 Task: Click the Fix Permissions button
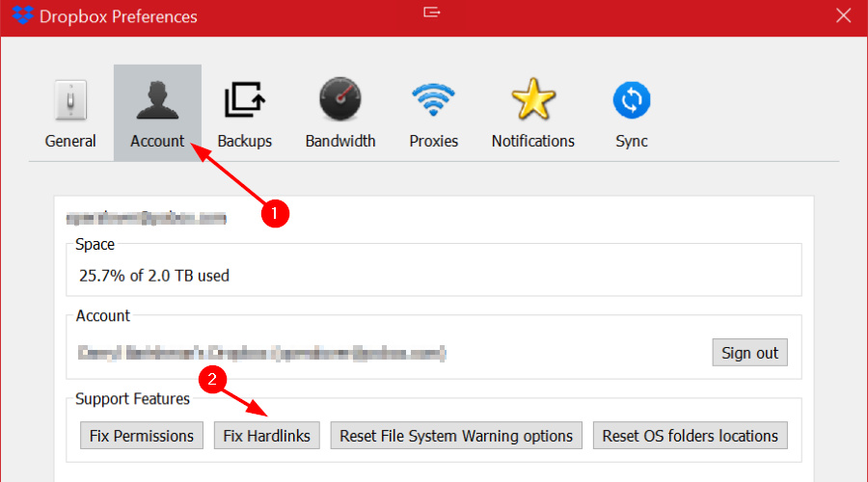141,436
